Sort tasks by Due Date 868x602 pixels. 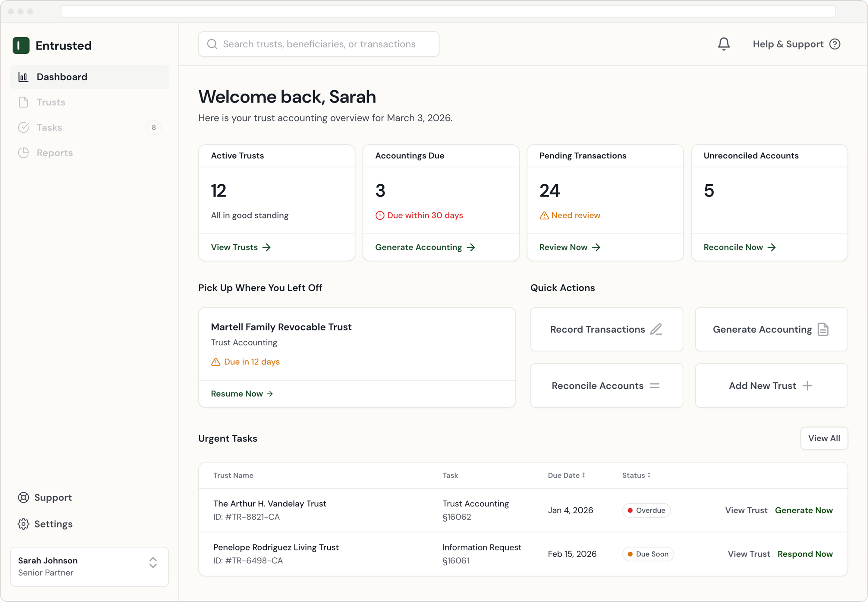coord(567,475)
